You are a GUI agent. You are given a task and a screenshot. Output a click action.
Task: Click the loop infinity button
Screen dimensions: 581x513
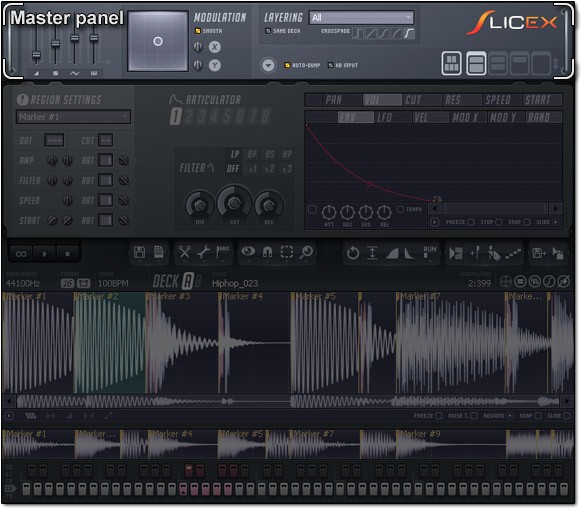pyautogui.click(x=21, y=254)
